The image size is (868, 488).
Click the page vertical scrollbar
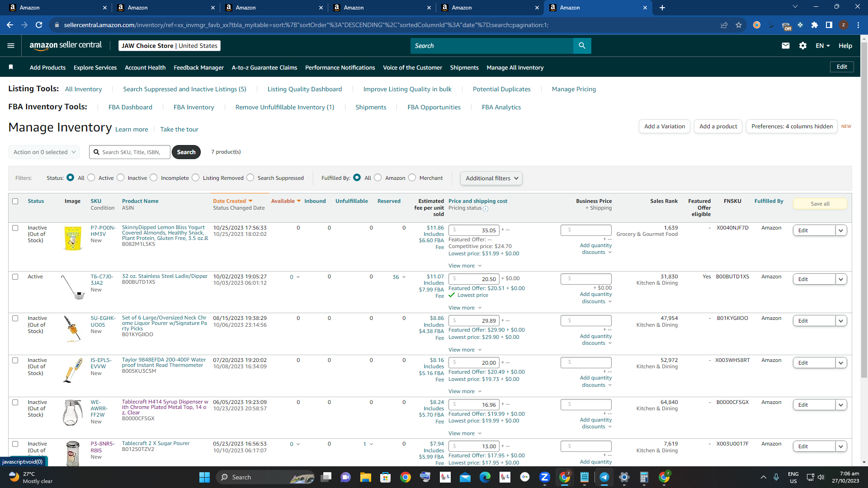click(864, 211)
